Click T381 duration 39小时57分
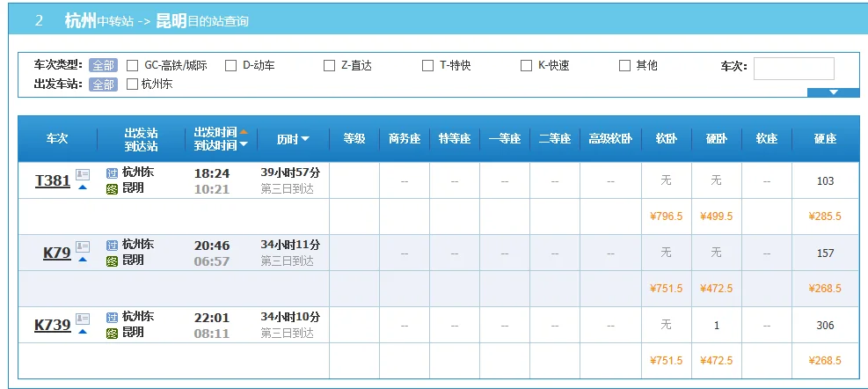This screenshot has width=868, height=389. (290, 172)
